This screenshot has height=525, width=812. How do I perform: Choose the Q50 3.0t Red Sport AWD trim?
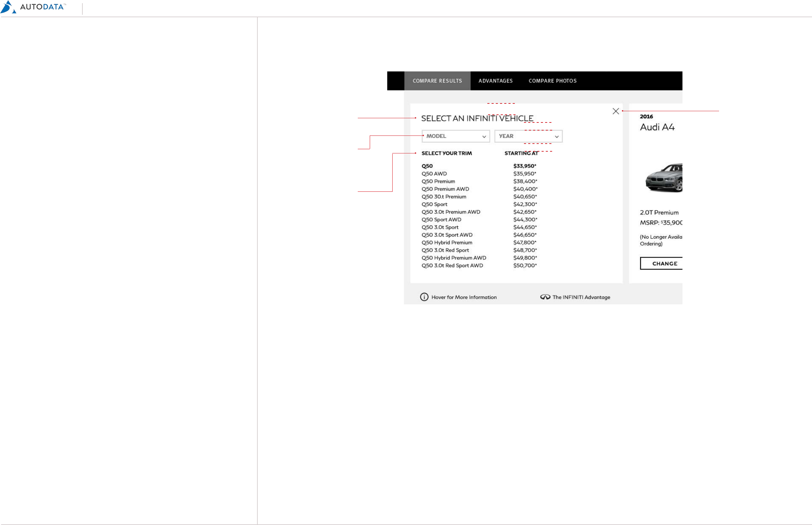click(x=452, y=266)
